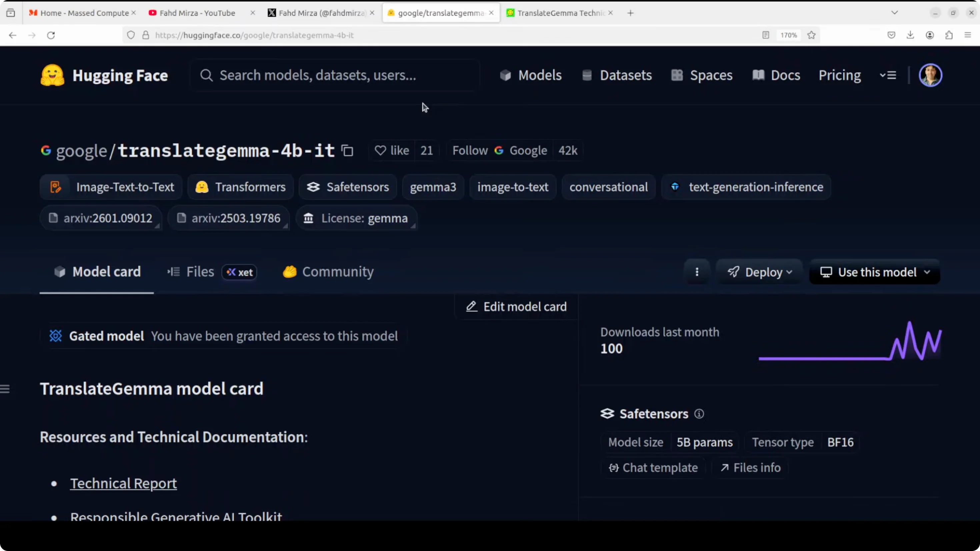Expand the Use this model dropdown

pos(875,272)
